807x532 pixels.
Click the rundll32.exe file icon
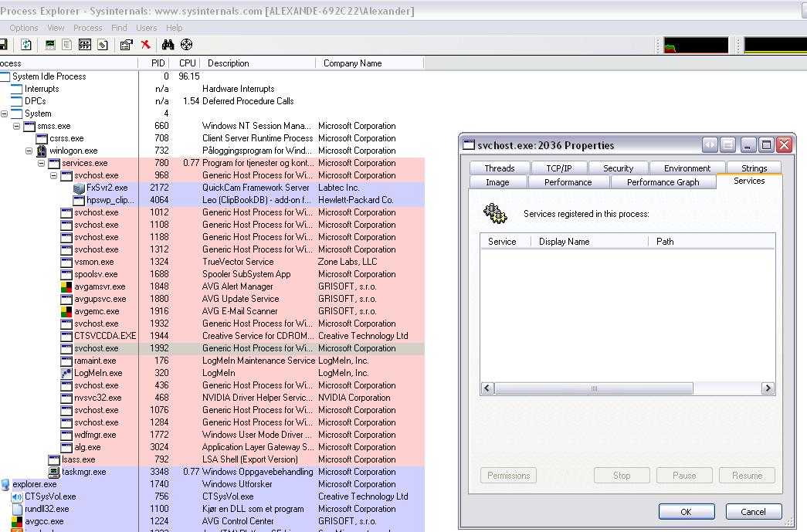[17, 509]
